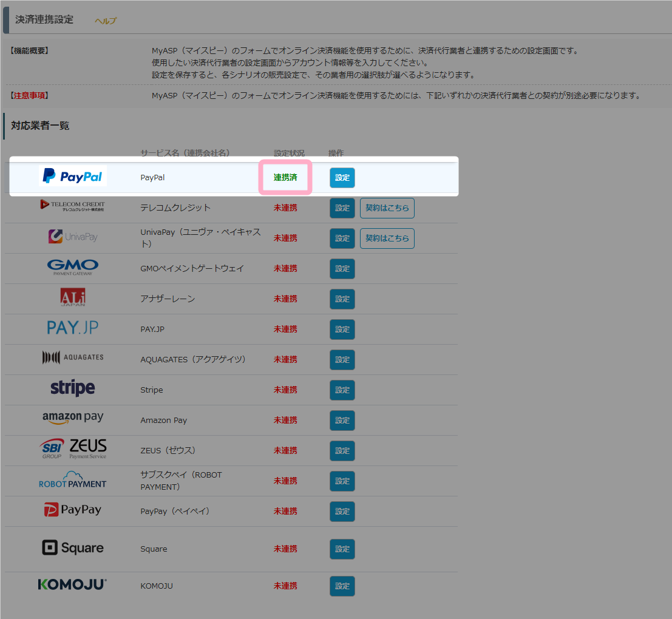The image size is (672, 619).
Task: Click the Telecom Credit logo
Action: coord(72,206)
